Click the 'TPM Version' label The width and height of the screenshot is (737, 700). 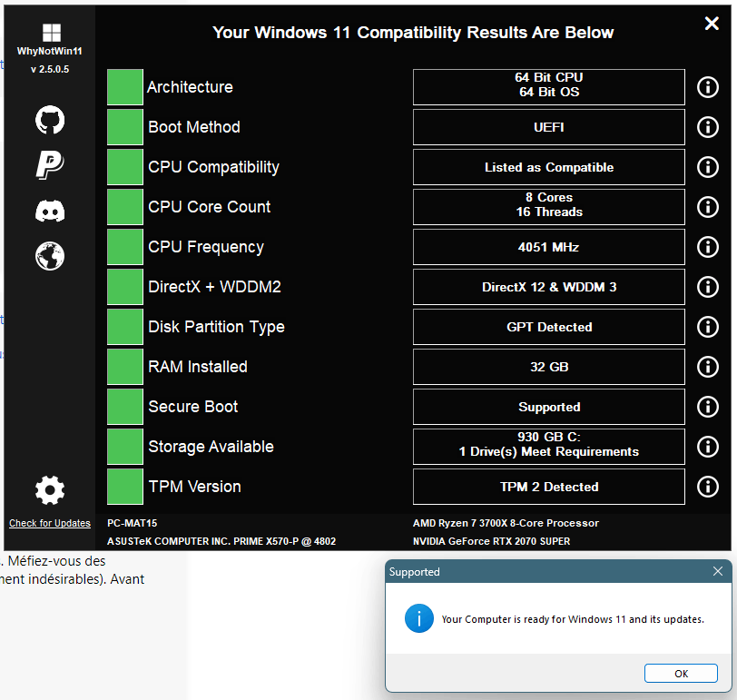click(x=194, y=487)
